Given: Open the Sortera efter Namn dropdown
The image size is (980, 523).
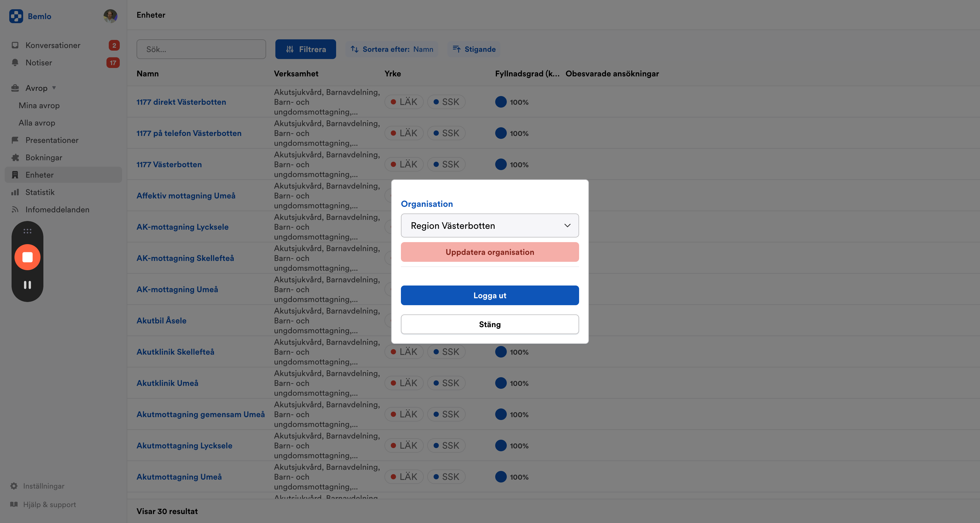Looking at the screenshot, I should pos(392,49).
